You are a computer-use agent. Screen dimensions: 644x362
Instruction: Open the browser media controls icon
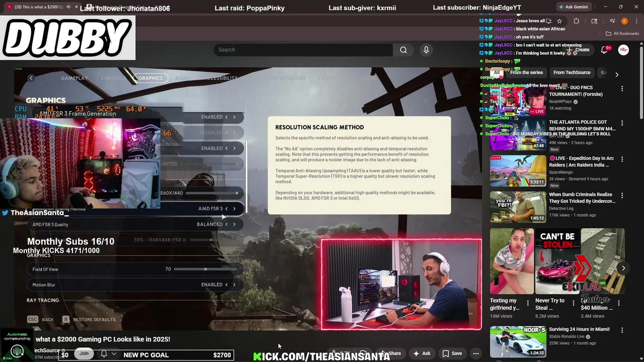612,21
